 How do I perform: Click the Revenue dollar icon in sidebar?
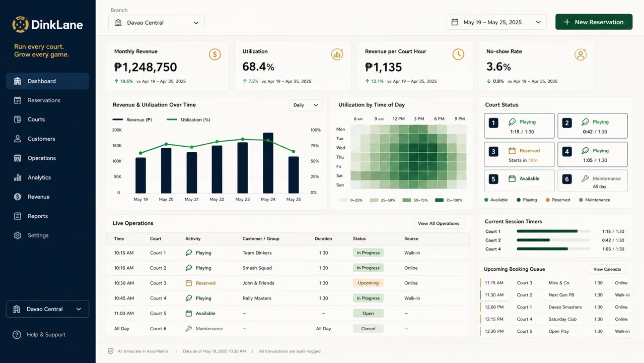tap(18, 197)
